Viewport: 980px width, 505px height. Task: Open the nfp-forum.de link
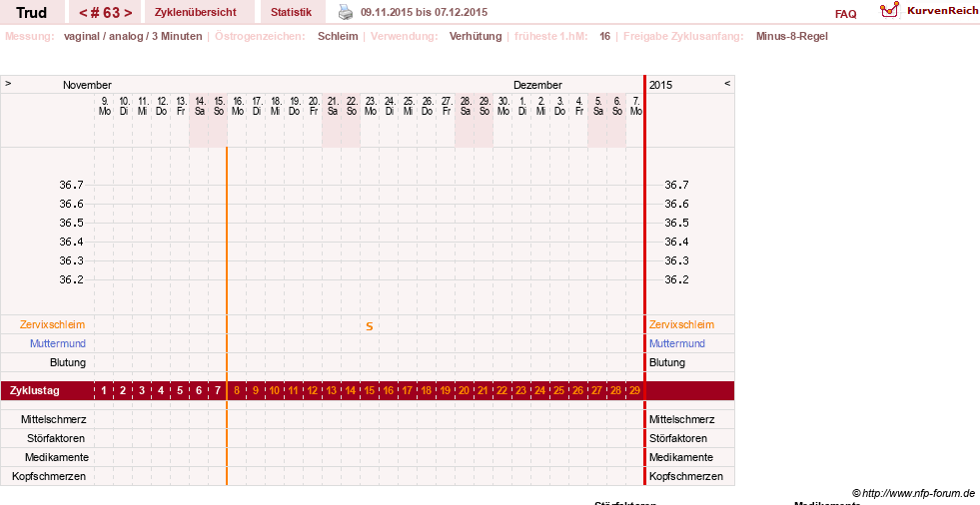[x=912, y=493]
